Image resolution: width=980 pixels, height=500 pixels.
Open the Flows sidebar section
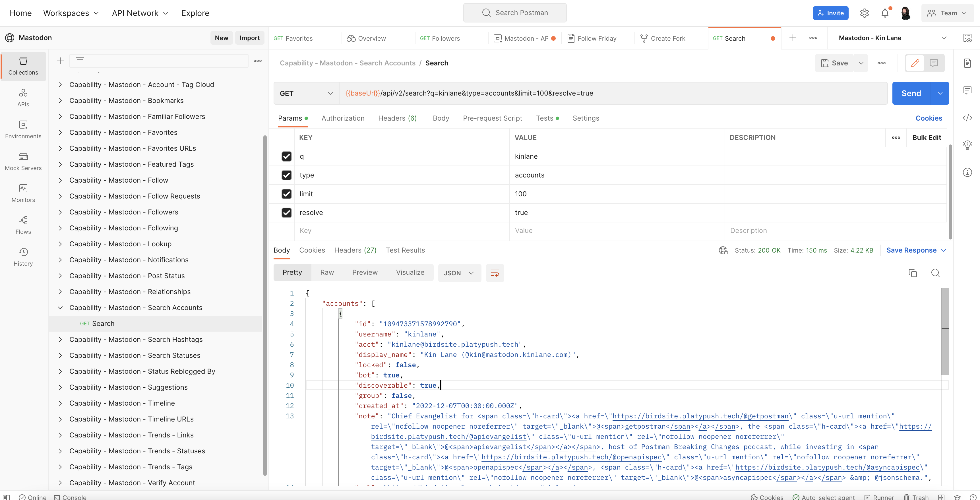[x=23, y=225]
